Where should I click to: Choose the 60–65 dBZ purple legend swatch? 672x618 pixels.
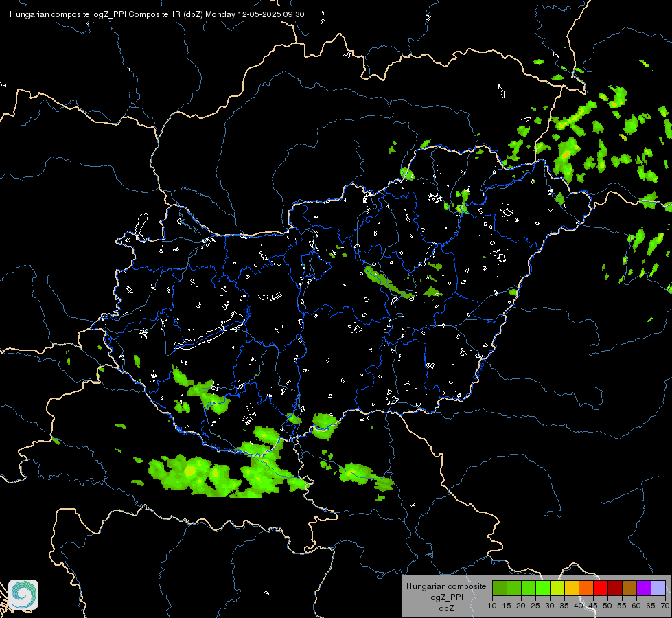coord(644,588)
